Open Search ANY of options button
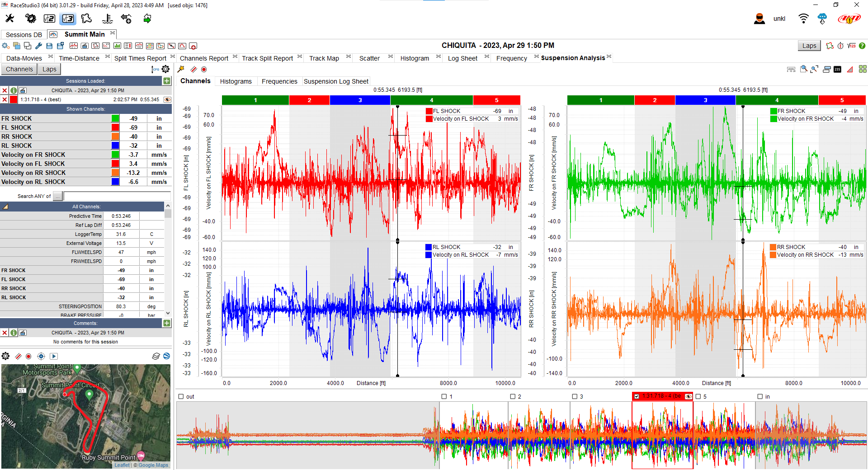Viewport: 868px width, 470px height. (x=57, y=196)
